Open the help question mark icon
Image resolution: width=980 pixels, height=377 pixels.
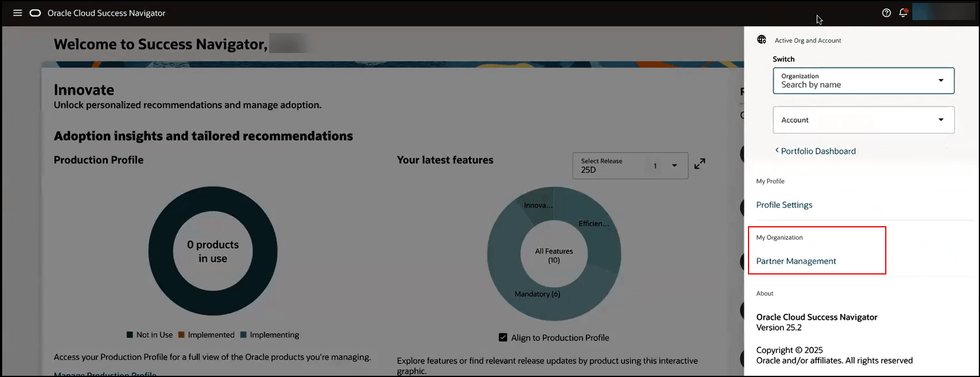point(886,13)
